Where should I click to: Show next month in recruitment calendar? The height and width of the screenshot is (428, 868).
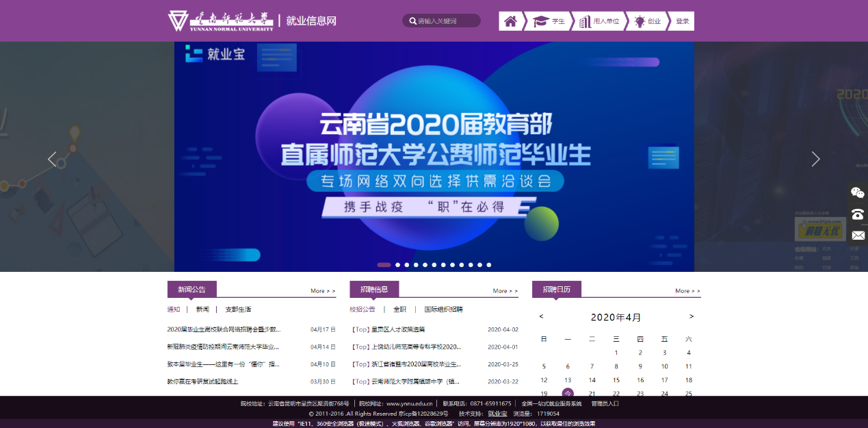(x=692, y=316)
